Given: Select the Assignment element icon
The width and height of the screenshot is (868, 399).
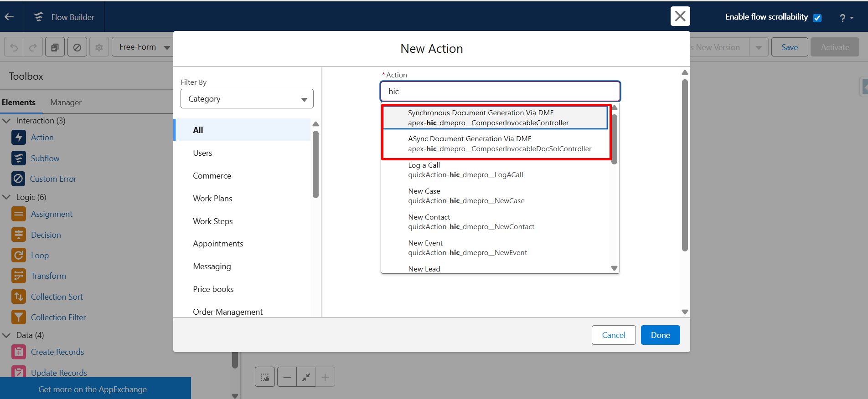Looking at the screenshot, I should (x=19, y=214).
